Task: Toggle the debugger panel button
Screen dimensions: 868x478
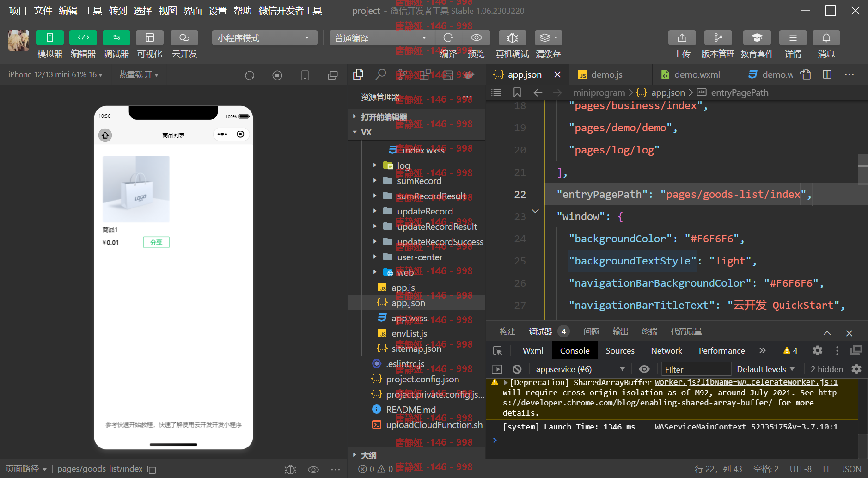Action: [x=116, y=38]
